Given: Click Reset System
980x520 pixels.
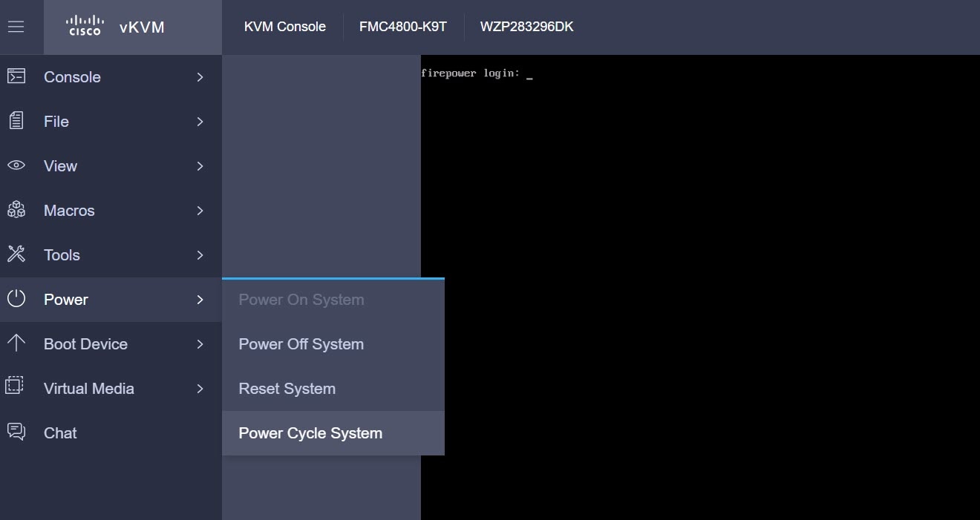Looking at the screenshot, I should 287,389.
